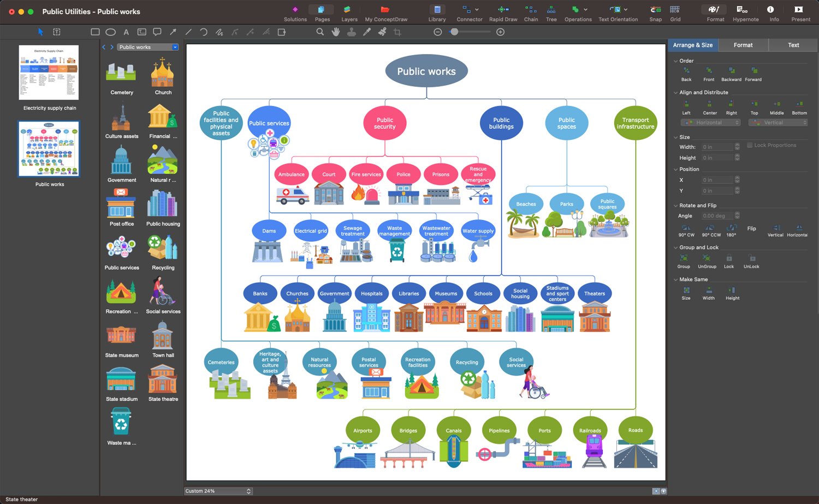This screenshot has width=819, height=504.
Task: Switch to the Text tab
Action: coord(793,45)
